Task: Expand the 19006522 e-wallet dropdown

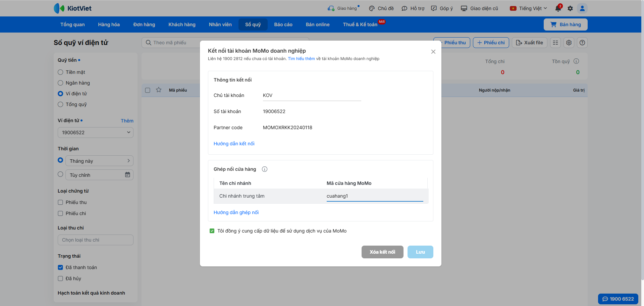Action: tap(95, 133)
